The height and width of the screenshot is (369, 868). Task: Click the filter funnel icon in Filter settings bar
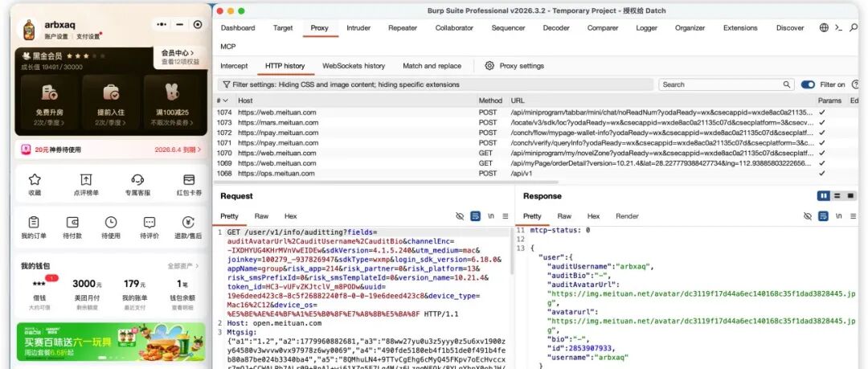click(227, 84)
